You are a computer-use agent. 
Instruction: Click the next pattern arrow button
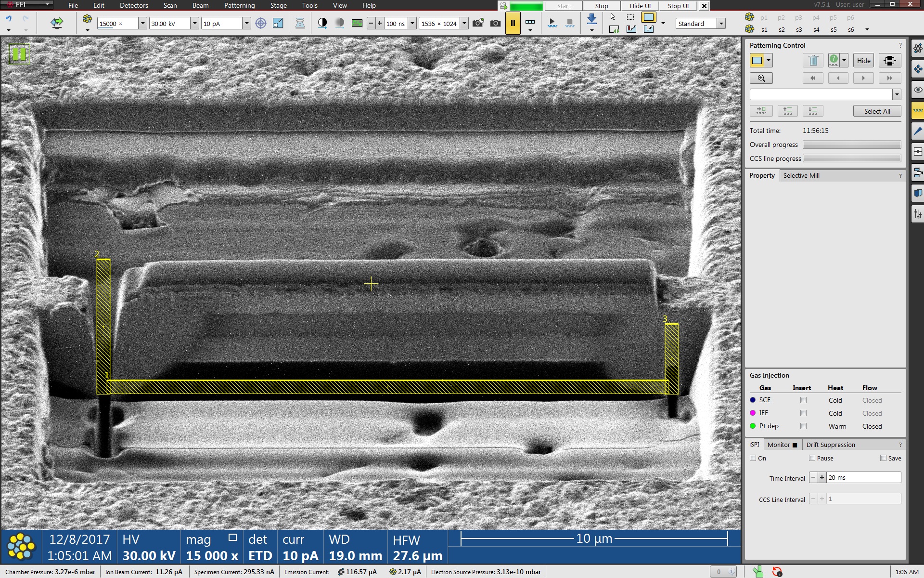[x=863, y=78]
